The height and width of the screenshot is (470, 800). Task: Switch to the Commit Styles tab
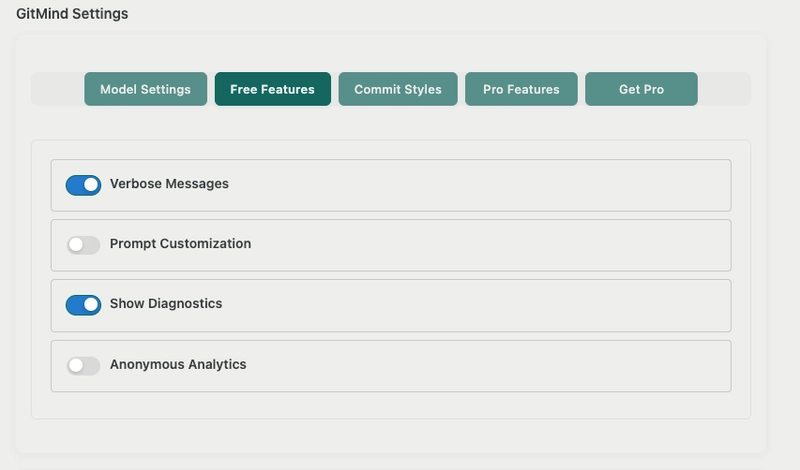pyautogui.click(x=398, y=89)
